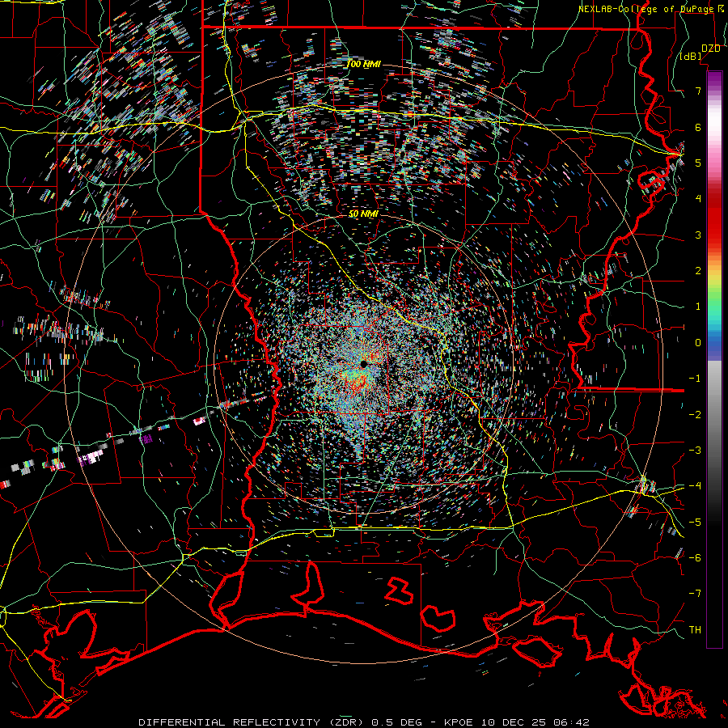The height and width of the screenshot is (728, 728).
Task: Click the "06:42" timestamp in the caption
Action: [x=574, y=722]
